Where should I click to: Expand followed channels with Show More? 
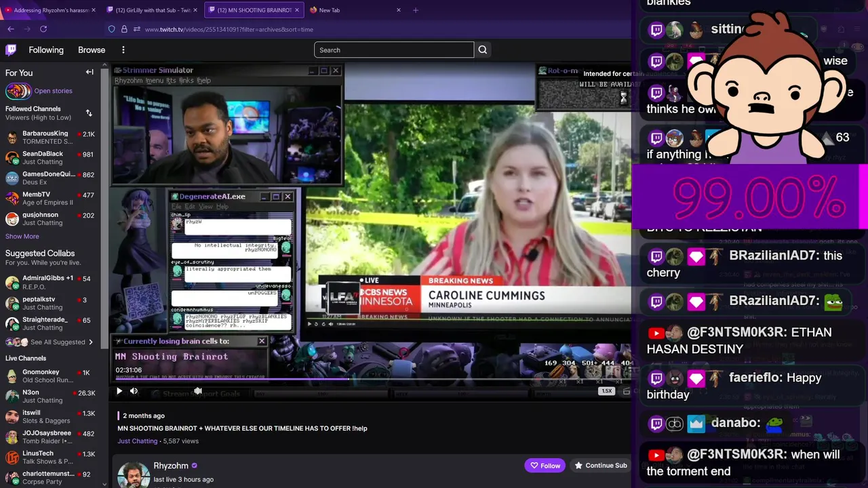pos(22,237)
